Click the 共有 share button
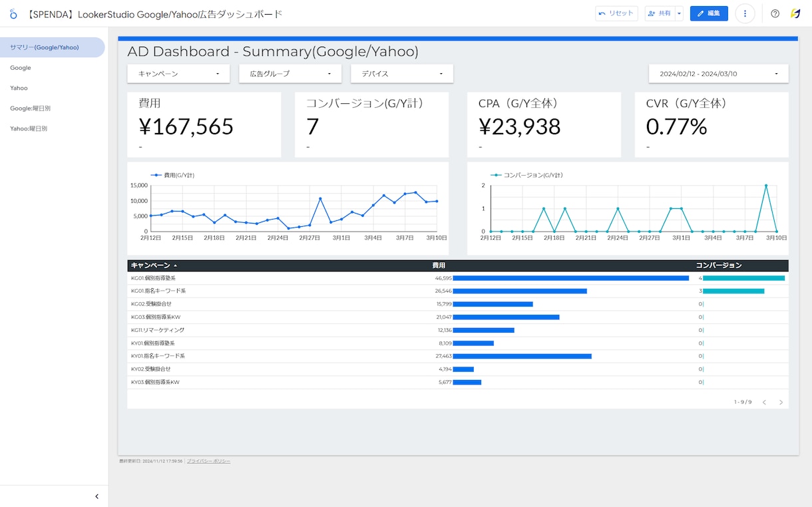 coord(660,13)
